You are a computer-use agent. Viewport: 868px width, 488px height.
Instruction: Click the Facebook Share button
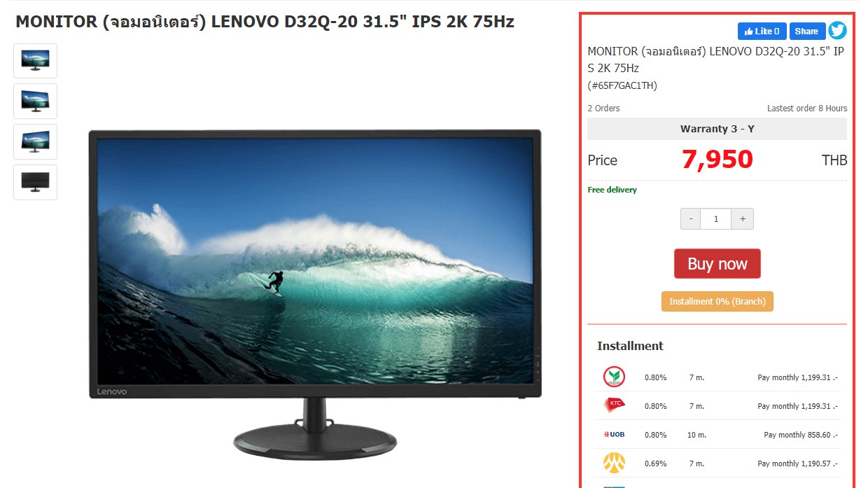[807, 32]
